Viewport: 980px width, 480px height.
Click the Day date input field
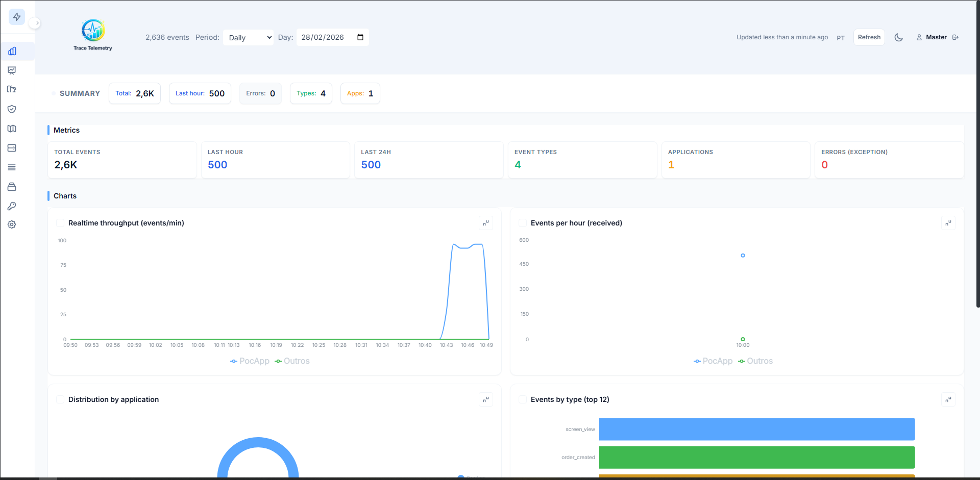click(x=332, y=37)
